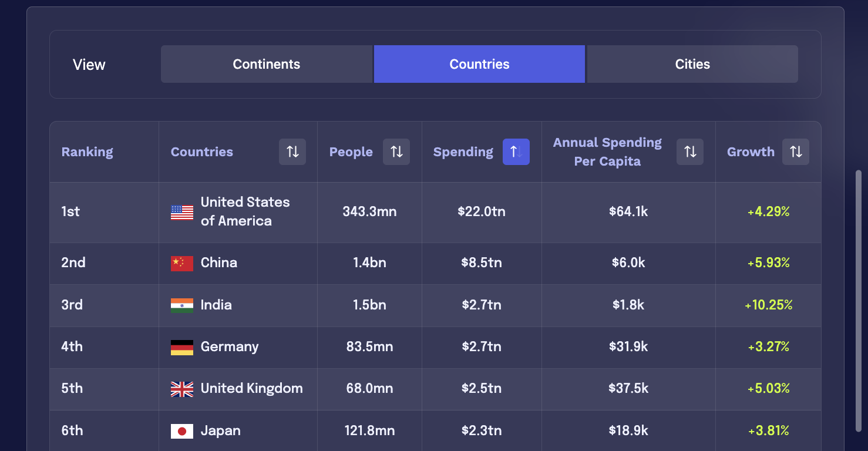Open the Cities view tab
The image size is (868, 451).
tap(692, 64)
